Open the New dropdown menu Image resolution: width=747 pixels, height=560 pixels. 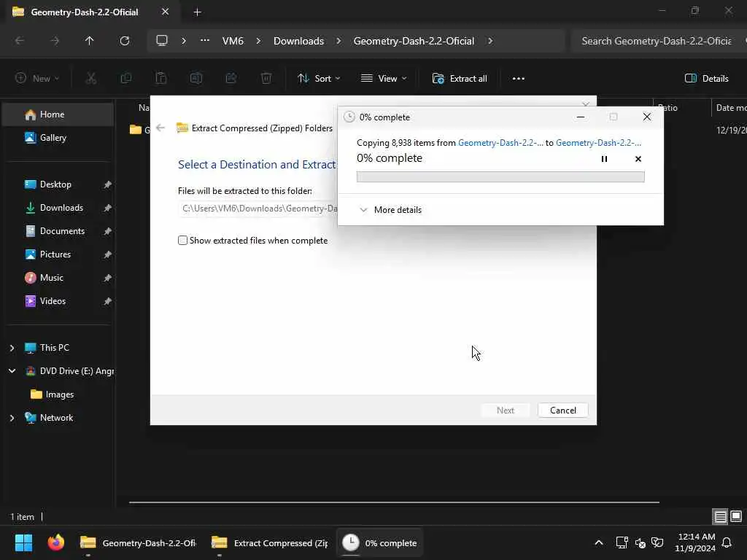click(37, 79)
